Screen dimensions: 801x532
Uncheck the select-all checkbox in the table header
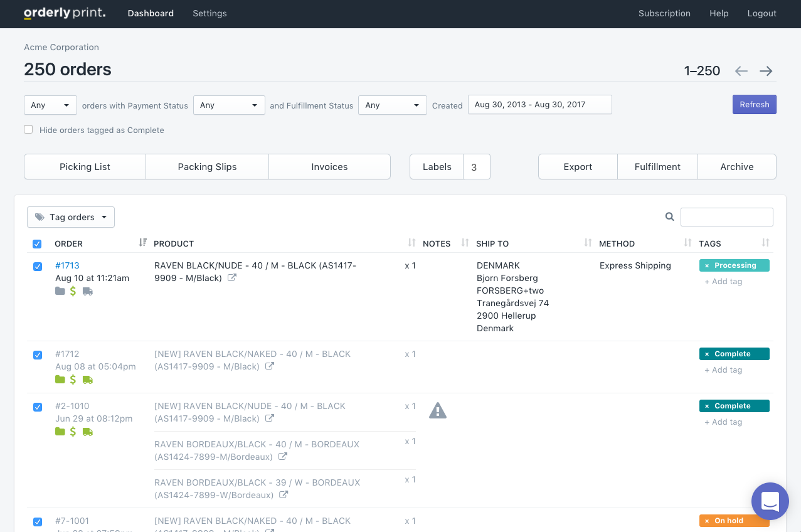pyautogui.click(x=37, y=244)
